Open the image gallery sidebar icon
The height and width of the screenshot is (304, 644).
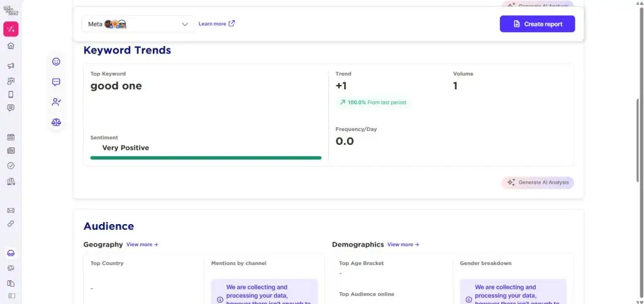pos(11,81)
